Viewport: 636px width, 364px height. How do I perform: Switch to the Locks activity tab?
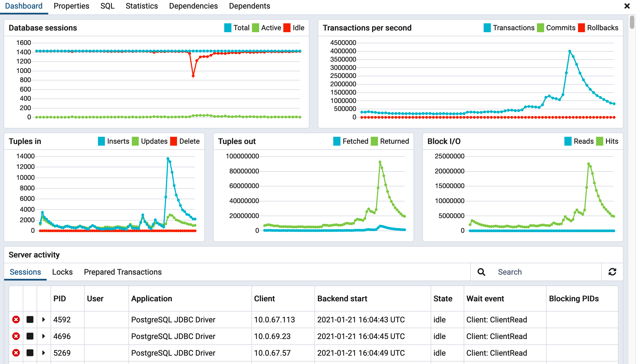(x=62, y=272)
